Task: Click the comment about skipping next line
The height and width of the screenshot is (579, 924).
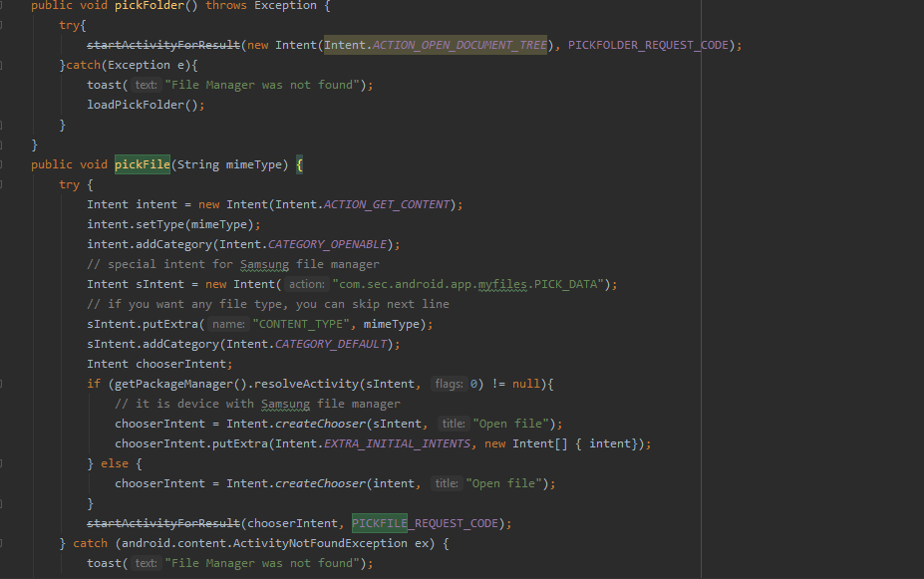Action: (267, 305)
